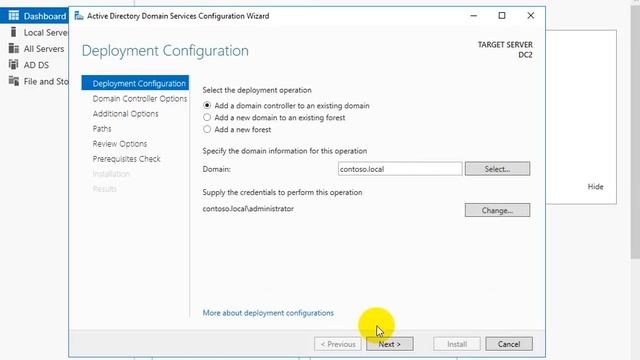Click contoso.local\administrator credentials text
640x360 pixels.
248,209
